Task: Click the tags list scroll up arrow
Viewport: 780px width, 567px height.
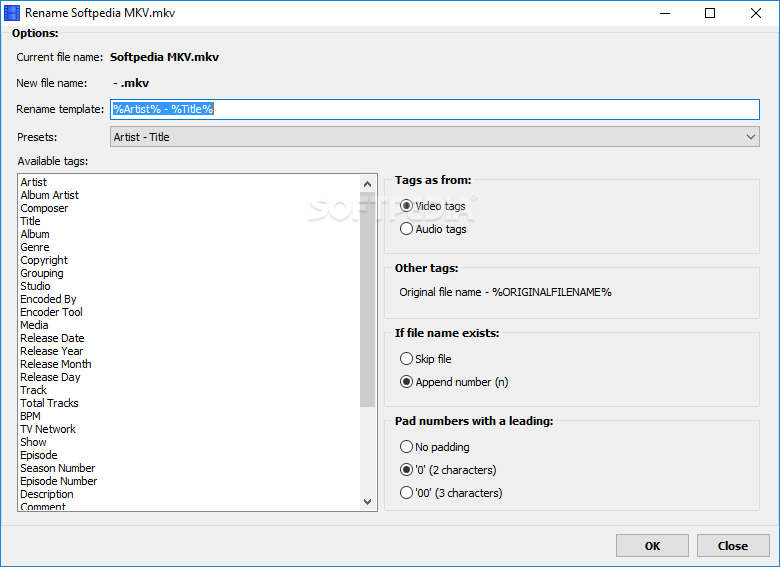Action: pyautogui.click(x=368, y=184)
